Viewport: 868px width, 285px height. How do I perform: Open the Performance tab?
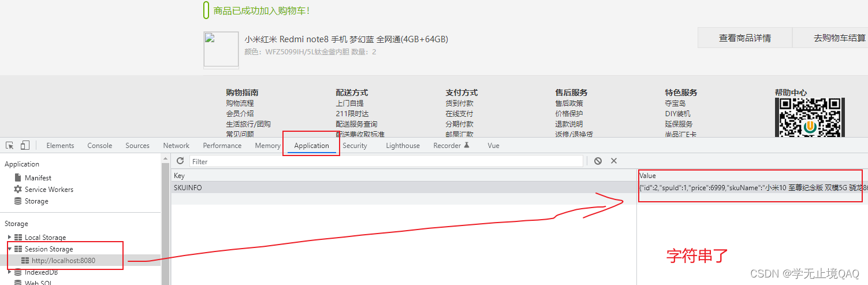click(x=222, y=146)
